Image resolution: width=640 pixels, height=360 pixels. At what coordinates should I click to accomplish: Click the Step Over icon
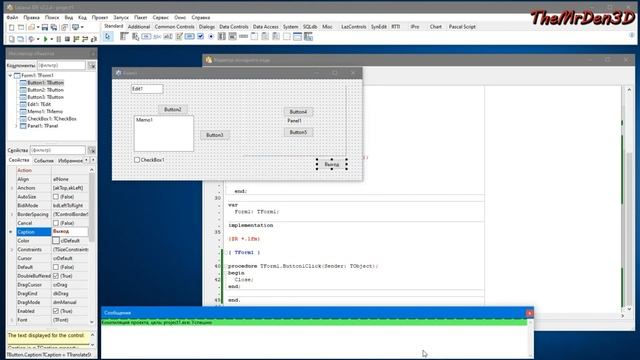(x=85, y=39)
